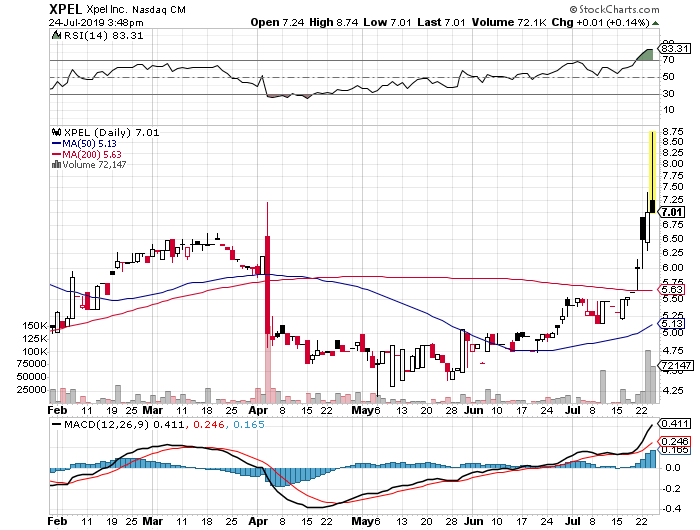Click the green overbought RSI shaded area
Viewport: 700px width, 530px height.
coord(646,55)
